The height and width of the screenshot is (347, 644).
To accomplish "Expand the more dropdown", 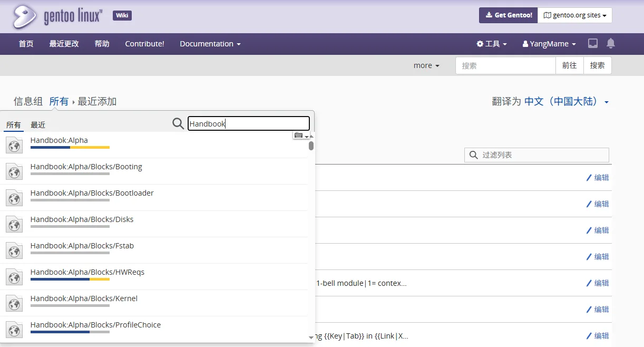I will tap(426, 65).
